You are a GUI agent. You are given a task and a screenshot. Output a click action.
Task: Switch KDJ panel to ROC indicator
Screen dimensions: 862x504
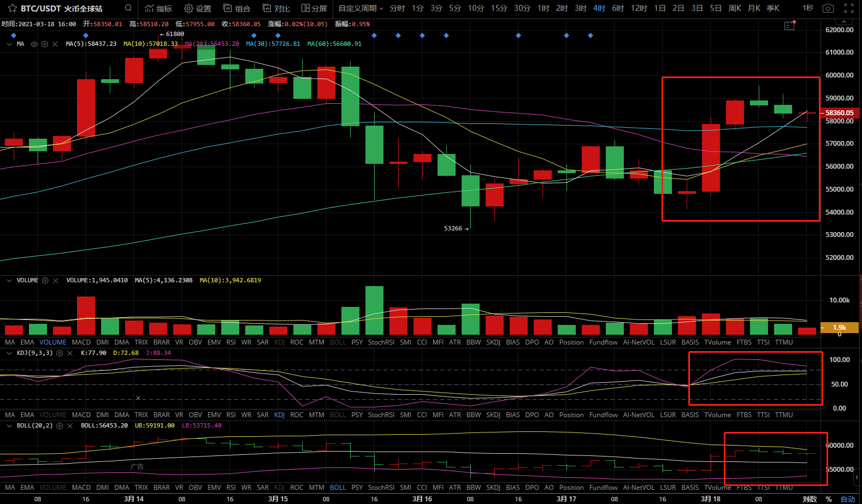tap(297, 415)
